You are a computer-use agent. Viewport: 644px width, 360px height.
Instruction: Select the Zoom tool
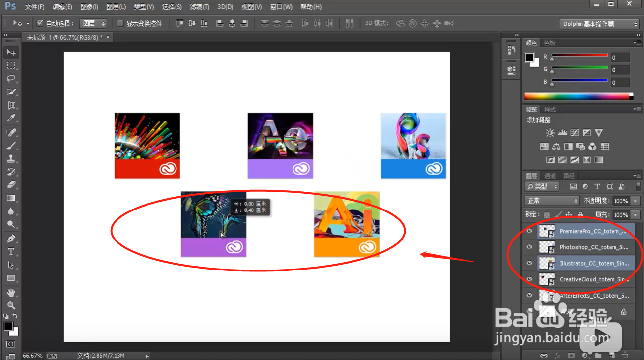pyautogui.click(x=11, y=305)
